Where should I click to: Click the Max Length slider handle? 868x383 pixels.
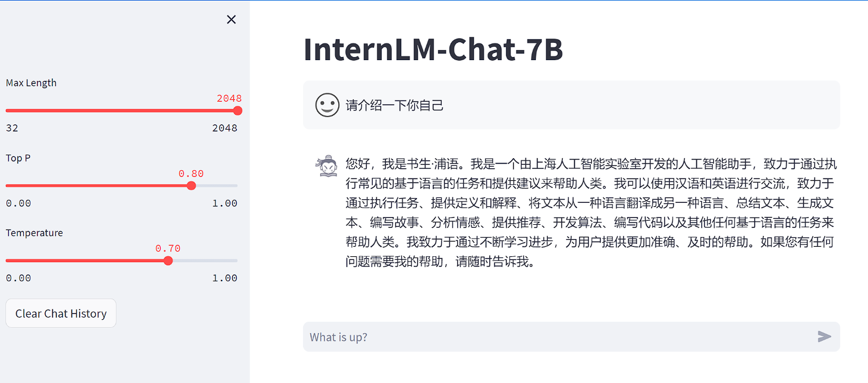(238, 111)
